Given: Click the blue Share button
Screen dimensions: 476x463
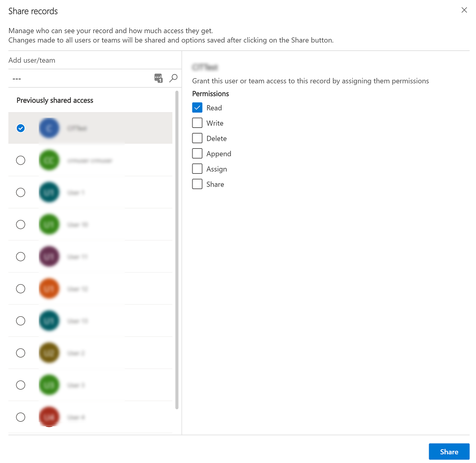Looking at the screenshot, I should pyautogui.click(x=449, y=452).
